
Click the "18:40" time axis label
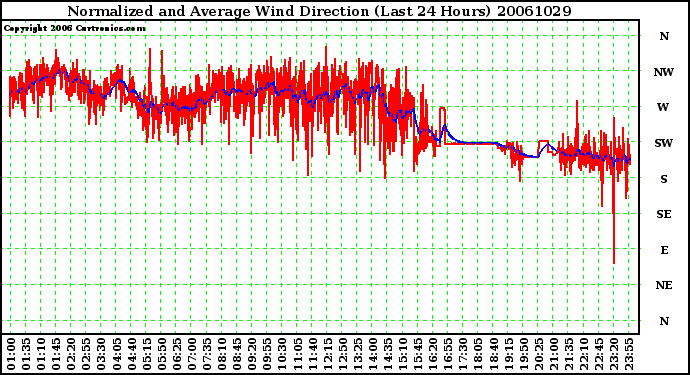[x=494, y=354]
